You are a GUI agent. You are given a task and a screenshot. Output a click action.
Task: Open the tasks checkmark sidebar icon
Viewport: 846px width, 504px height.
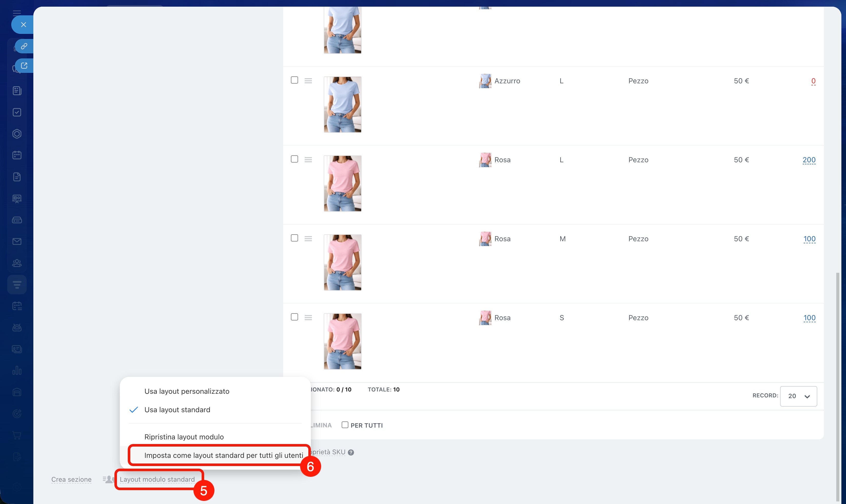click(17, 113)
